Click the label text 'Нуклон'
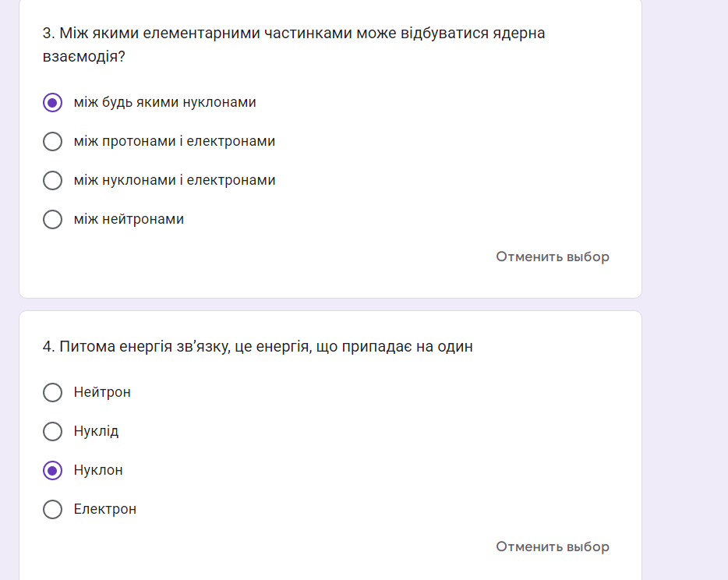Viewport: 728px width, 580px height. coord(98,470)
